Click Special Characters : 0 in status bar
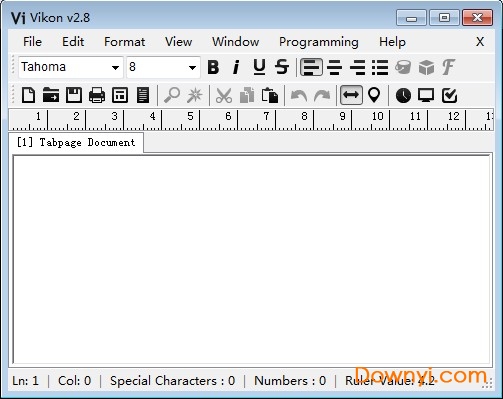503x399 pixels. click(x=172, y=381)
